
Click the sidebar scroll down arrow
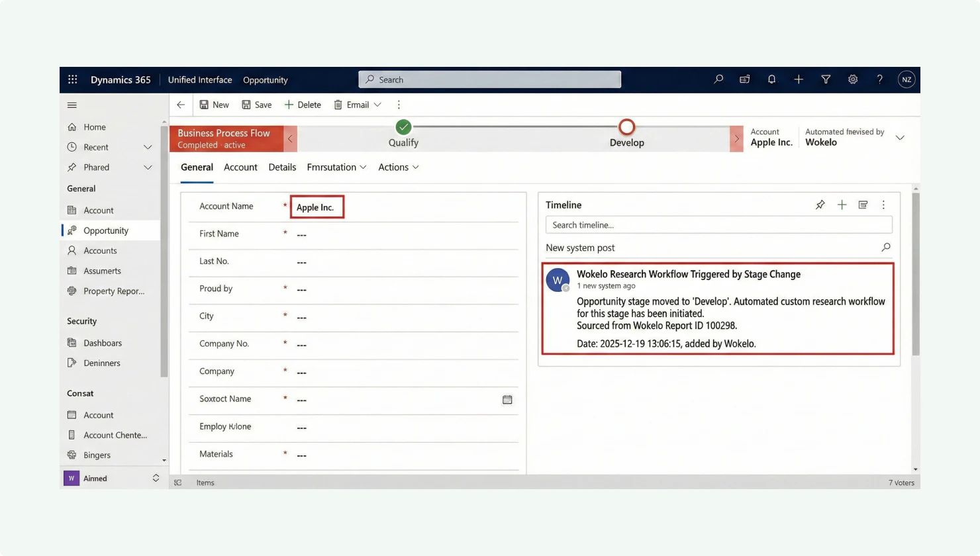pos(164,460)
